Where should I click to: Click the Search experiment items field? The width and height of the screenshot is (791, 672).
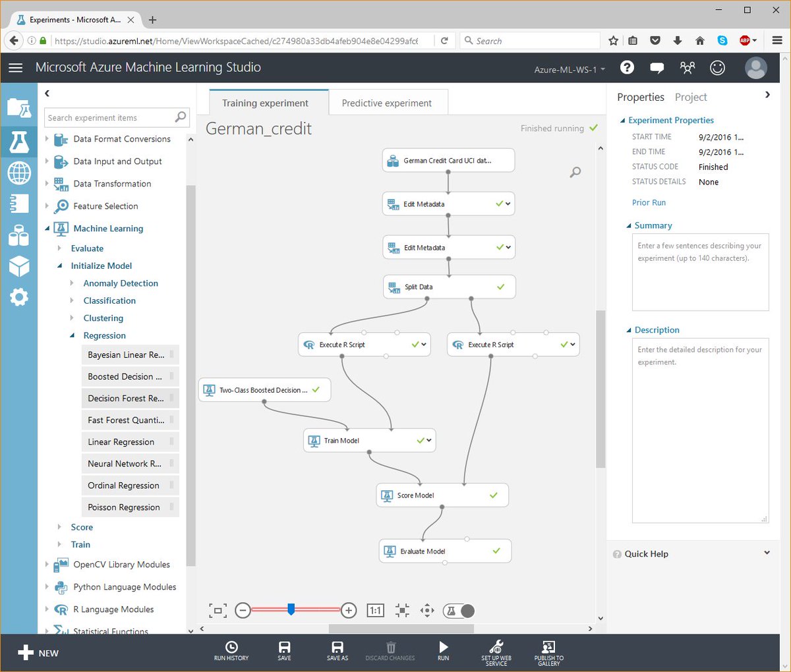[117, 117]
